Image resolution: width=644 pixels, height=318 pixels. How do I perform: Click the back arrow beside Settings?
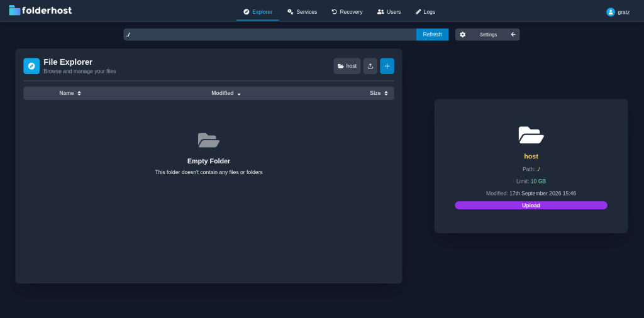tap(513, 35)
